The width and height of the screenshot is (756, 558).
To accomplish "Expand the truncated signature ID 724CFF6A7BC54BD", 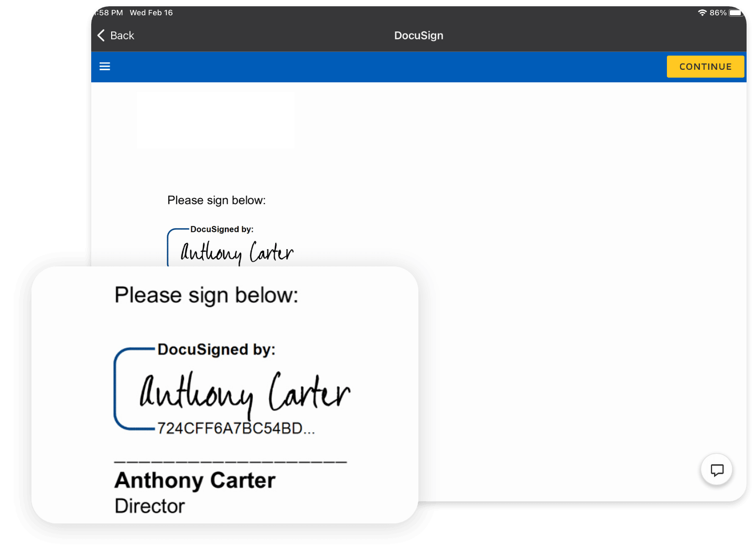I will pyautogui.click(x=235, y=427).
